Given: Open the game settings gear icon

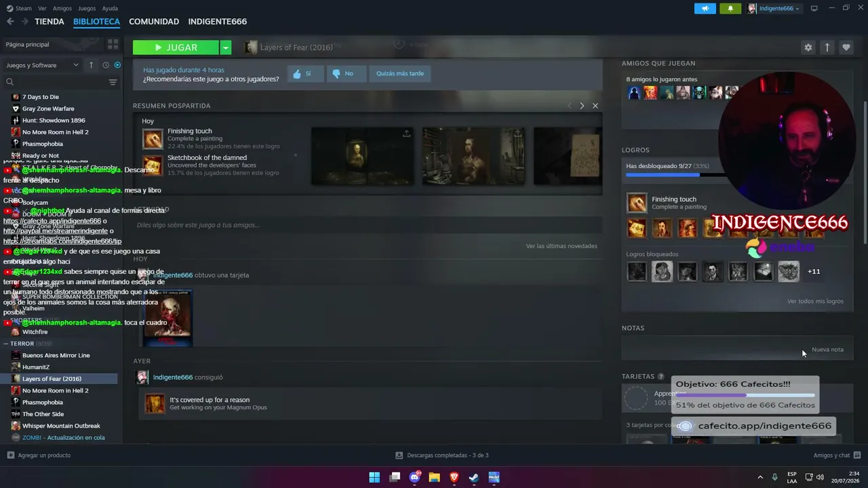Looking at the screenshot, I should coord(808,47).
